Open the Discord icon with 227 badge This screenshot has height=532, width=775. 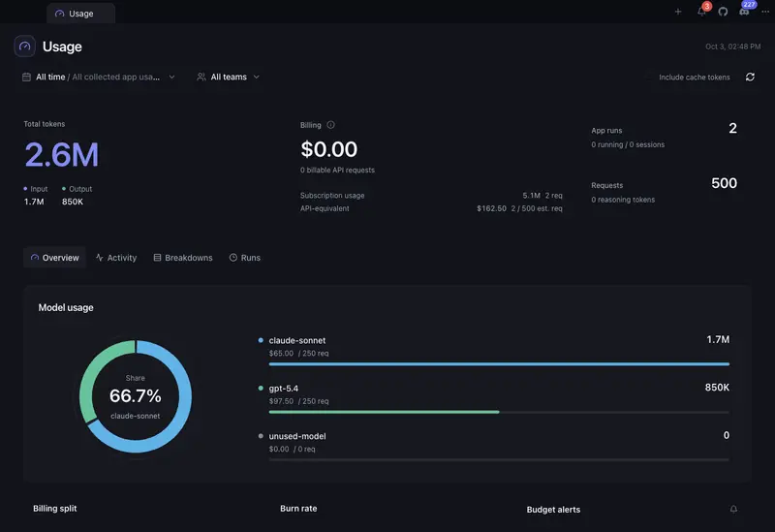point(745,10)
